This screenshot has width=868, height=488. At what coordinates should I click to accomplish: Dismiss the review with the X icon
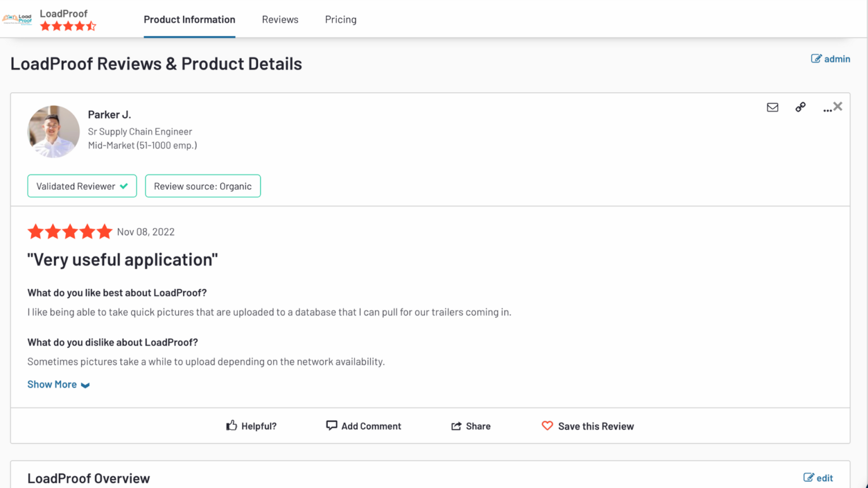point(838,106)
